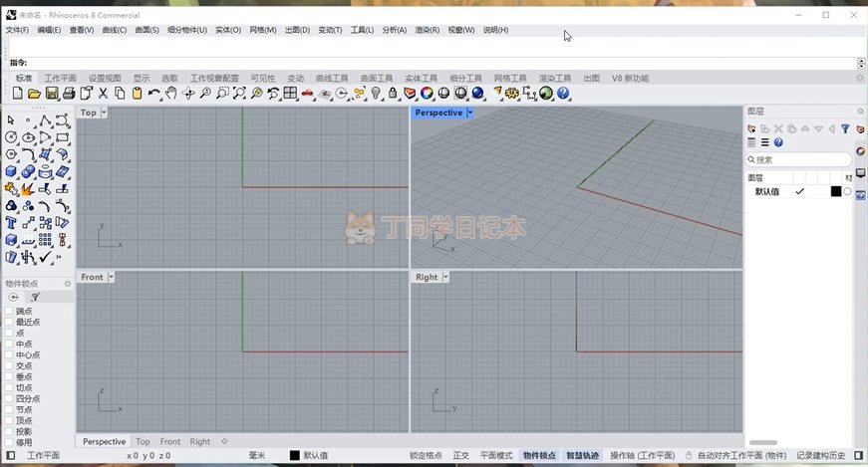This screenshot has height=467, width=868.
Task: Click the Undo arrow icon
Action: point(153,94)
